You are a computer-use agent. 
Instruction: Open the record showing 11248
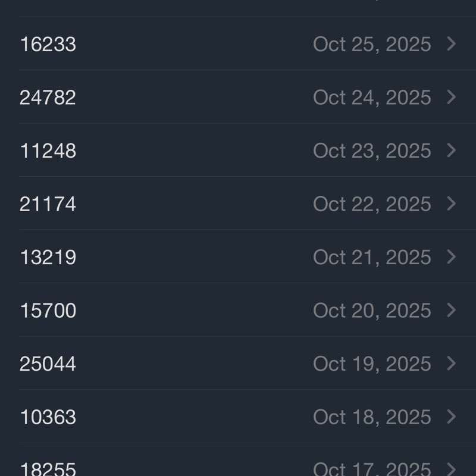click(x=48, y=151)
